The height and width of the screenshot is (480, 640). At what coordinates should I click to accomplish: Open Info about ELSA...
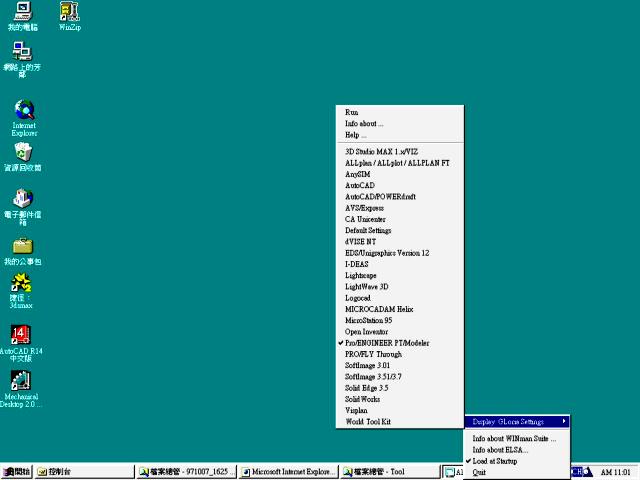tap(517, 450)
